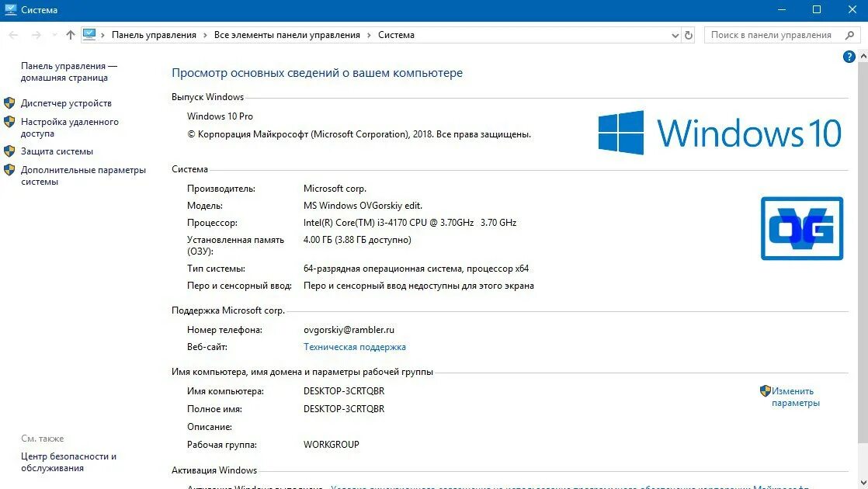Minimize the Система window
The width and height of the screenshot is (868, 489).
[x=782, y=9]
